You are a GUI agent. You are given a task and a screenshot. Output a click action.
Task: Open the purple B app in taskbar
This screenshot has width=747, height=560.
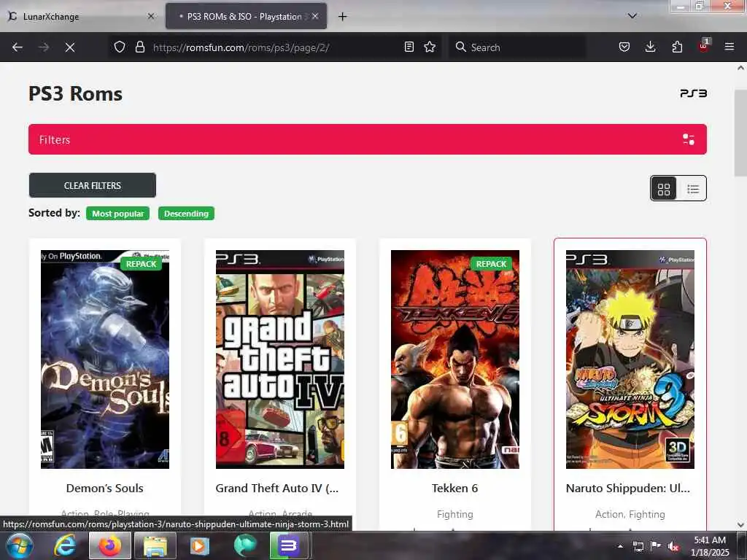(x=288, y=545)
